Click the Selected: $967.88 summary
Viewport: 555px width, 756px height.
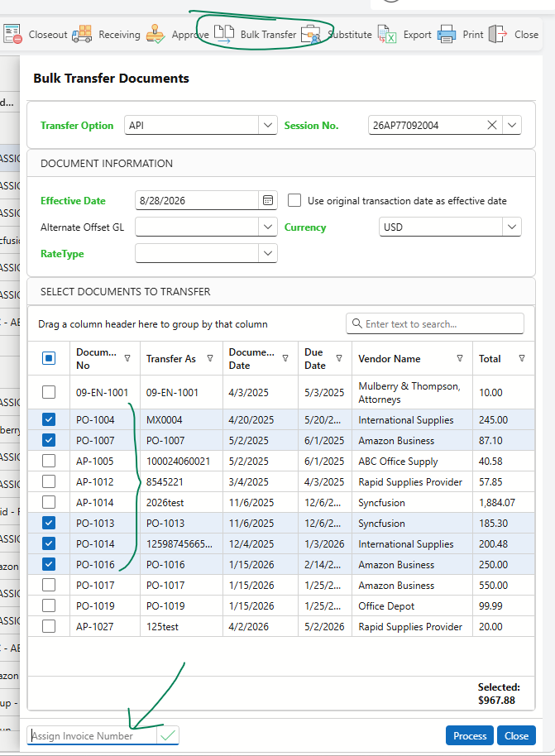[498, 693]
